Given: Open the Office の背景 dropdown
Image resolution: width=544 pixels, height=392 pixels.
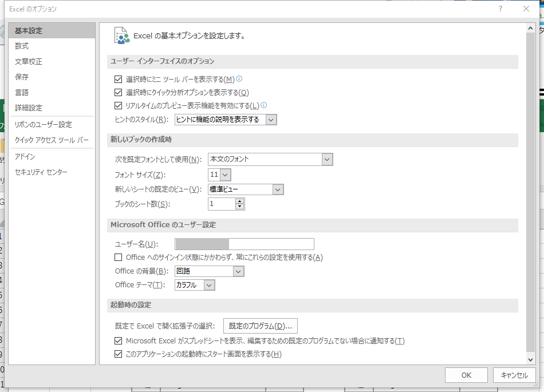Looking at the screenshot, I should coord(238,271).
